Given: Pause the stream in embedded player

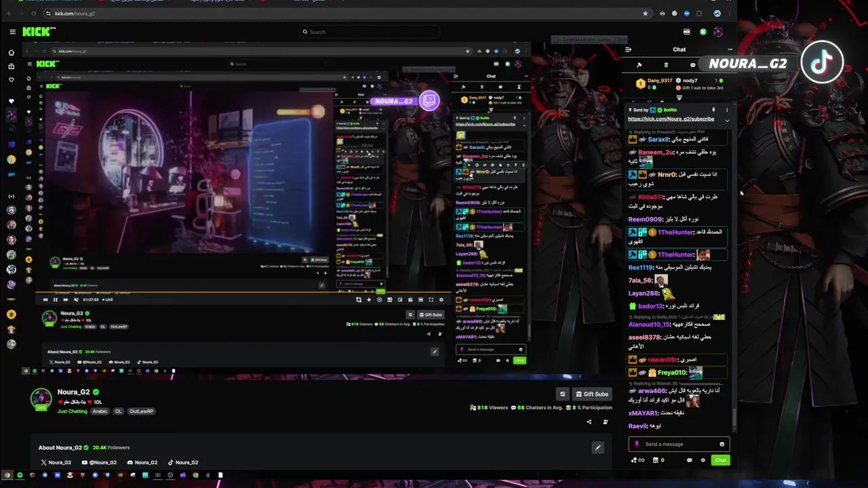Looking at the screenshot, I should pyautogui.click(x=55, y=300).
